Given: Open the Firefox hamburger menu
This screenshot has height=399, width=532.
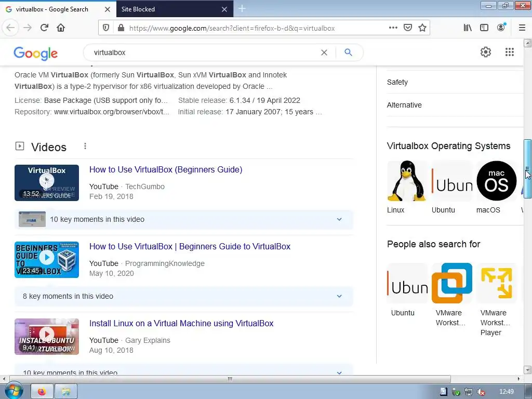Looking at the screenshot, I should (522, 28).
